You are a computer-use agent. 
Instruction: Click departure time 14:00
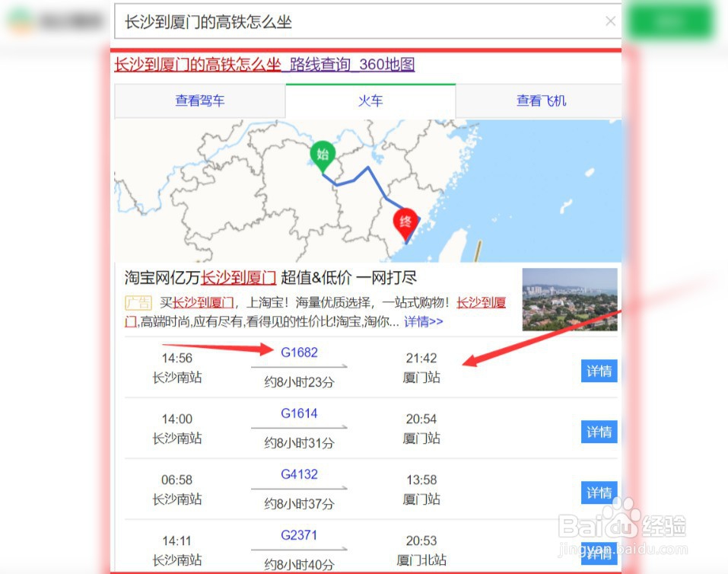click(177, 419)
